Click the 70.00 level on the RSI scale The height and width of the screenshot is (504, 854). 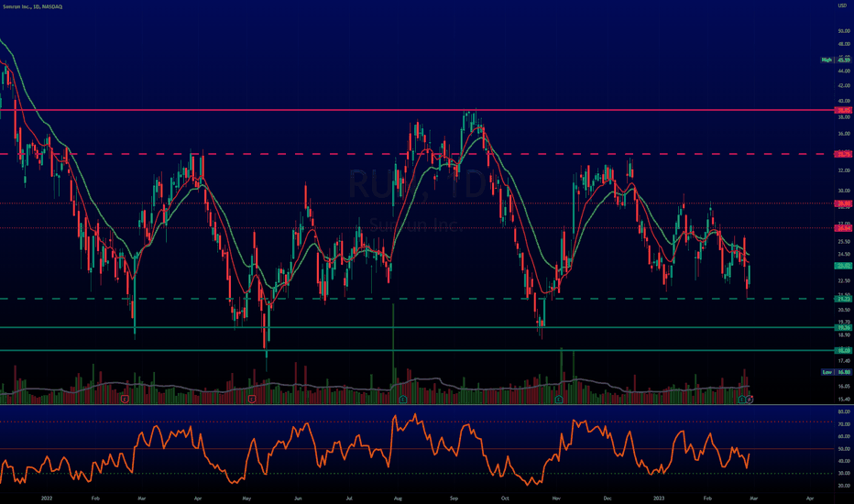coord(844,424)
